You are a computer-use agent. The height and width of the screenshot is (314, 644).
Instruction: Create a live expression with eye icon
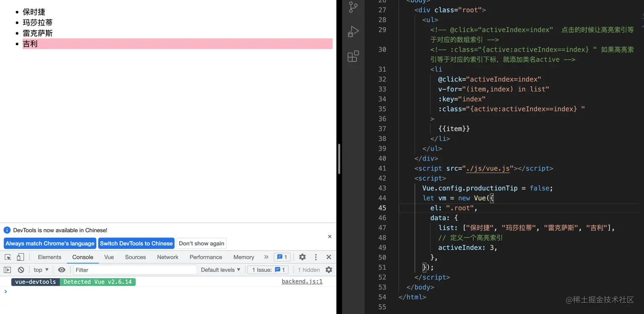tap(62, 270)
